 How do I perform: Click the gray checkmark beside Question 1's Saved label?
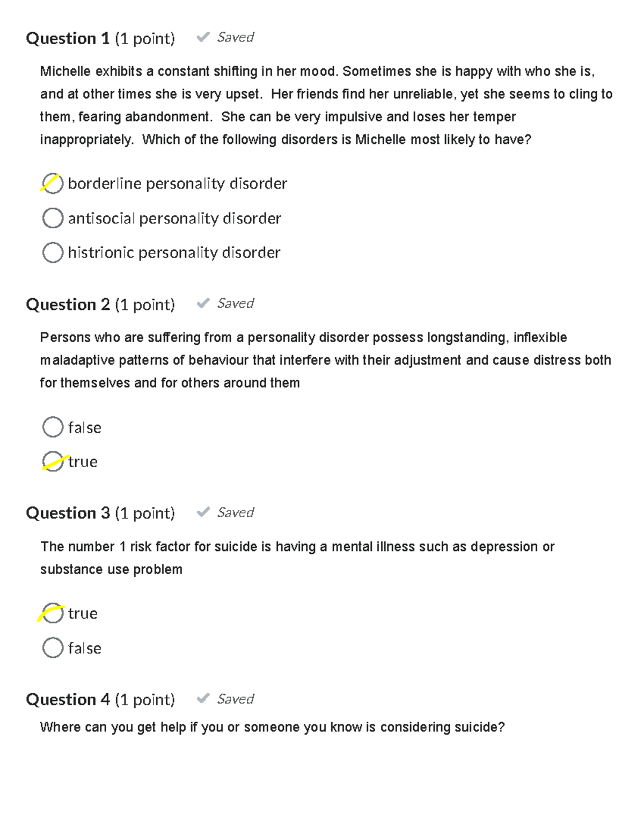pyautogui.click(x=203, y=37)
